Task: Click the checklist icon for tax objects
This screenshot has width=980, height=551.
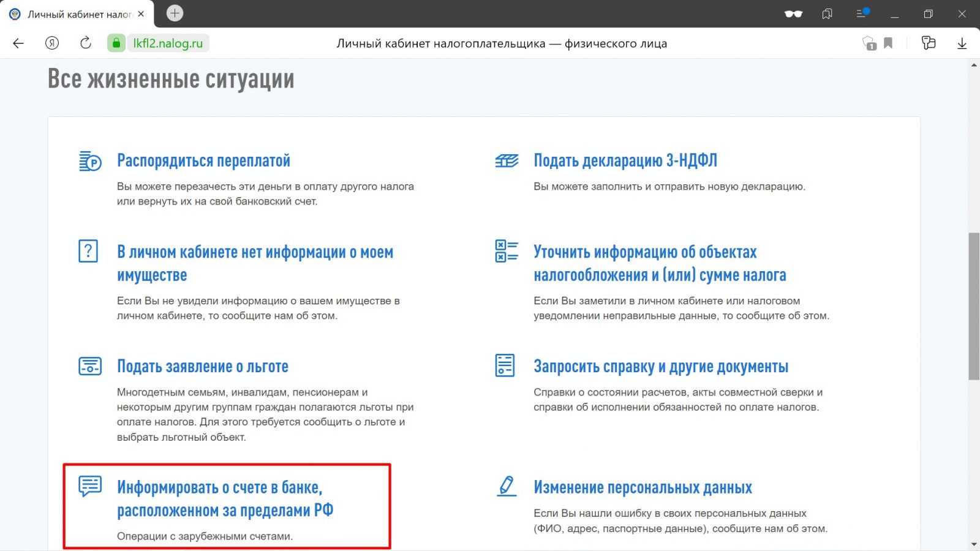Action: (507, 251)
